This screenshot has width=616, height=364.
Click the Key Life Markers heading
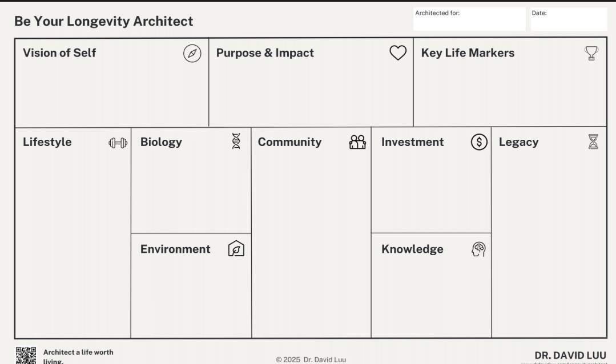pos(468,53)
